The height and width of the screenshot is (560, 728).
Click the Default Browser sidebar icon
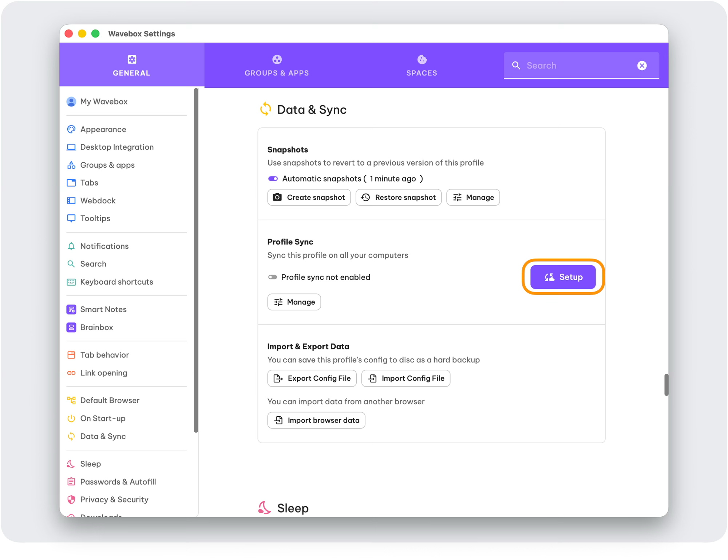point(71,400)
